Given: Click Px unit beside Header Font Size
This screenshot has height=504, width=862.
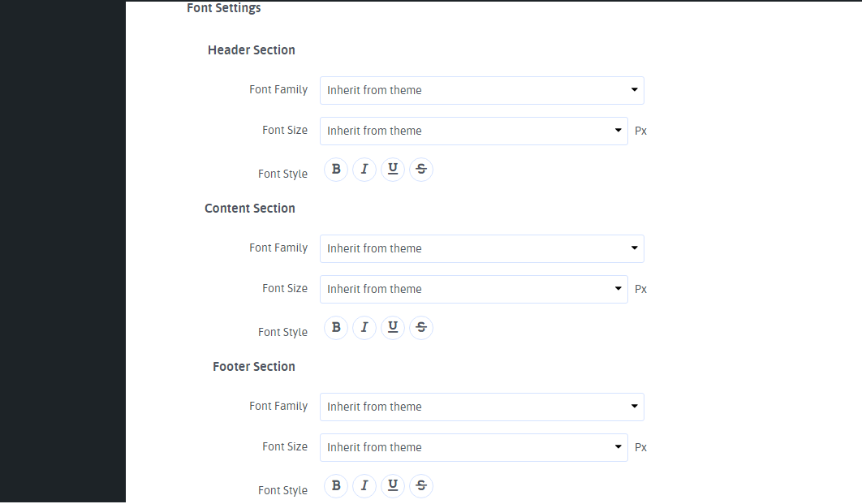Looking at the screenshot, I should click(641, 131).
